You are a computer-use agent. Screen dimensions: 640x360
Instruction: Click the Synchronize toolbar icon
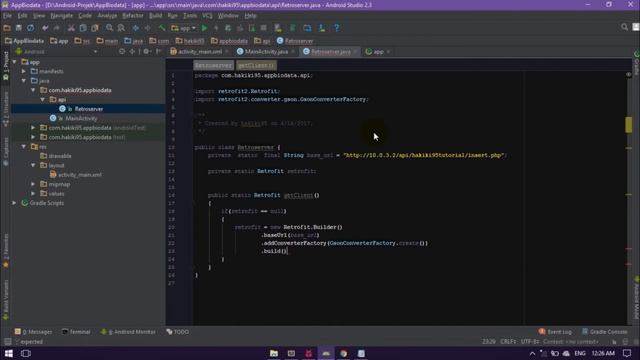click(31, 28)
